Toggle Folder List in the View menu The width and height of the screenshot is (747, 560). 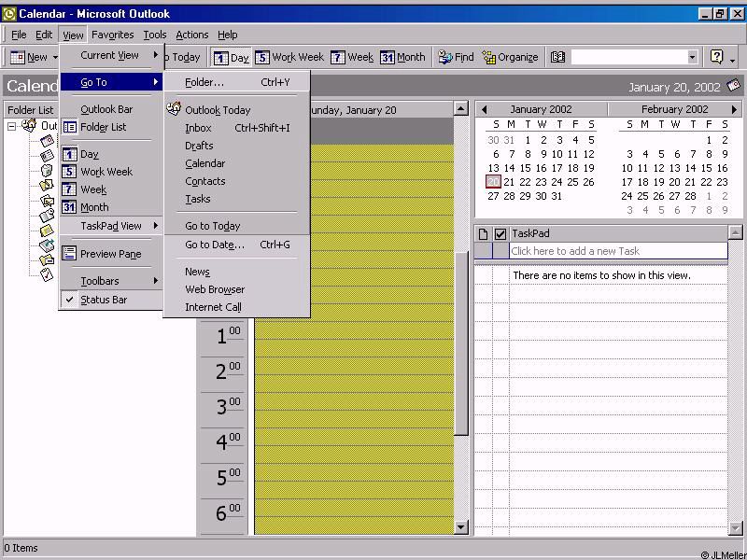click(103, 127)
